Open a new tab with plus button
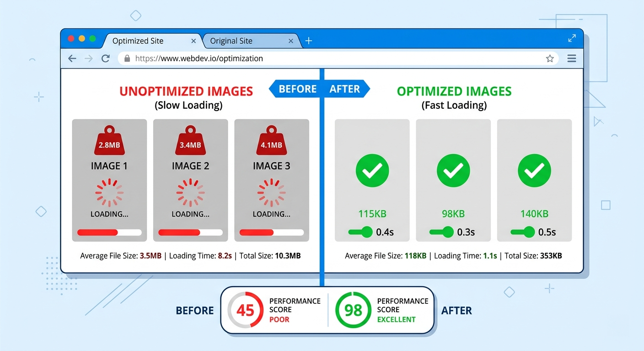This screenshot has height=351, width=644. tap(309, 41)
